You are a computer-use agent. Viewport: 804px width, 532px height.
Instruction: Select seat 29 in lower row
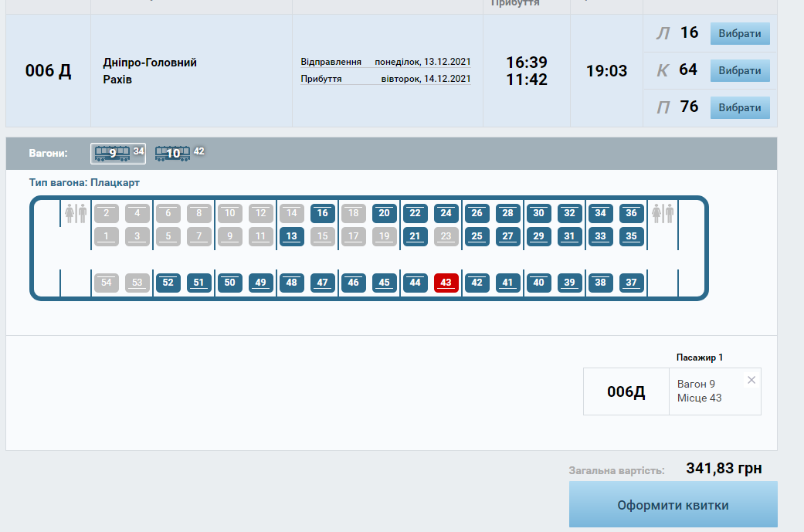(x=538, y=236)
